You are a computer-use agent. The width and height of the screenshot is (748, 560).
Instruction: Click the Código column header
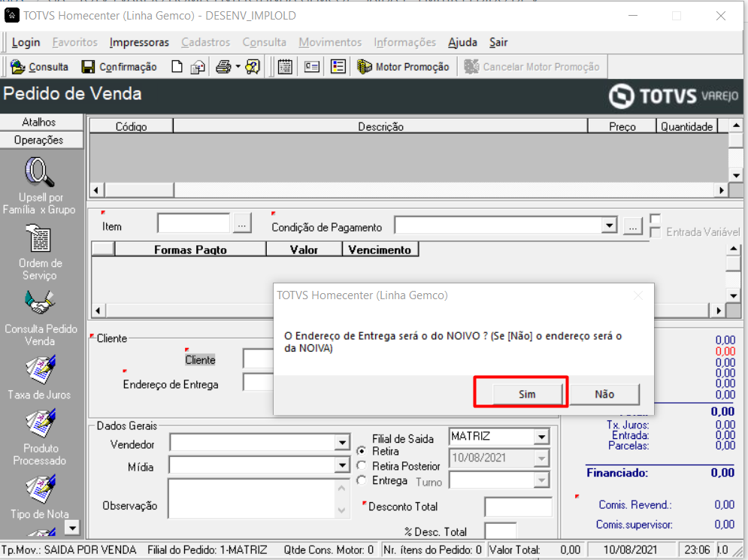click(132, 126)
